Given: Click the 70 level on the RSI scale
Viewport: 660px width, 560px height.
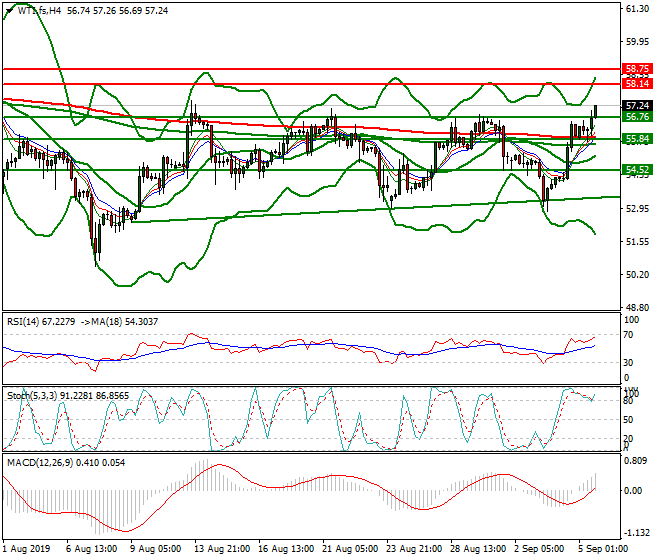Looking at the screenshot, I should [628, 335].
